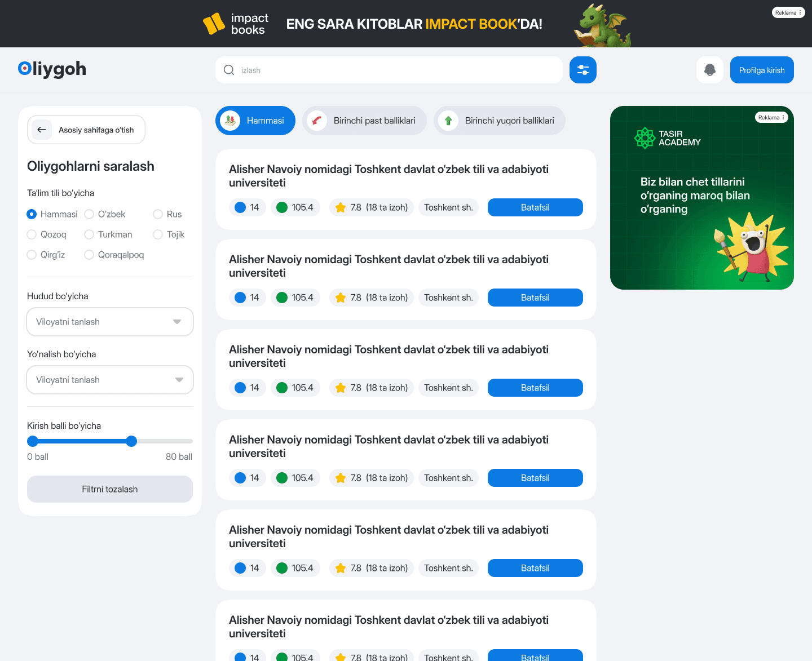Select the O'zbek language radio button
Viewport: 812px width, 661px height.
89,214
